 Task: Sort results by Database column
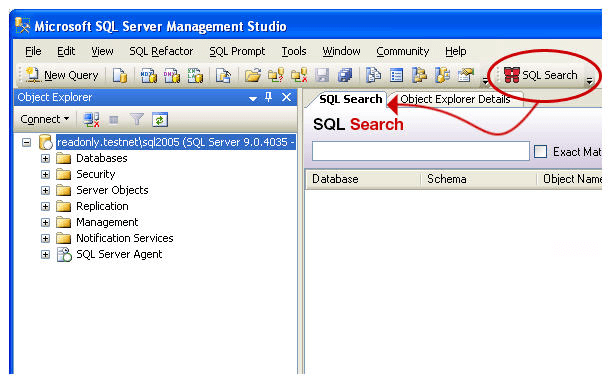tap(364, 179)
